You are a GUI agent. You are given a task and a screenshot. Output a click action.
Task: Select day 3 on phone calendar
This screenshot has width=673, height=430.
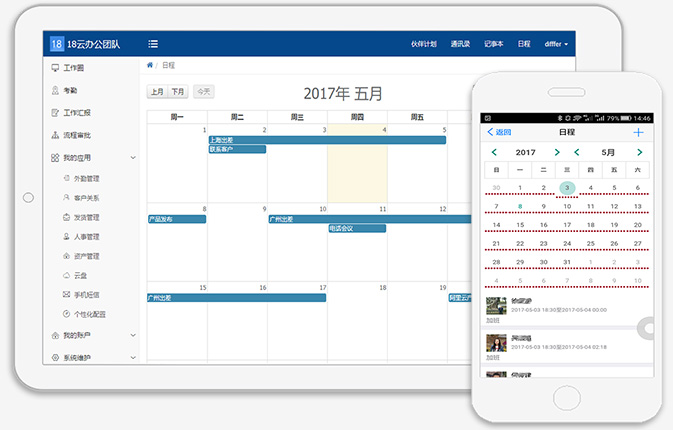567,188
